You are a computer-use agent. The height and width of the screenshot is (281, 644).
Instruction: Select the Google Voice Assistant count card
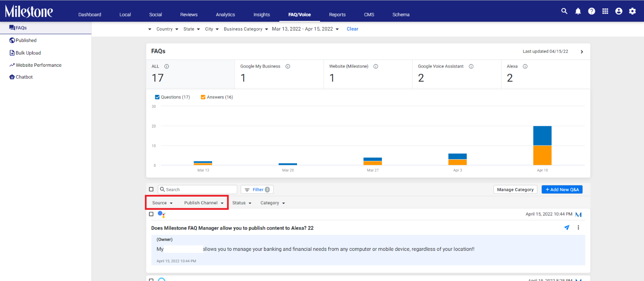click(457, 74)
